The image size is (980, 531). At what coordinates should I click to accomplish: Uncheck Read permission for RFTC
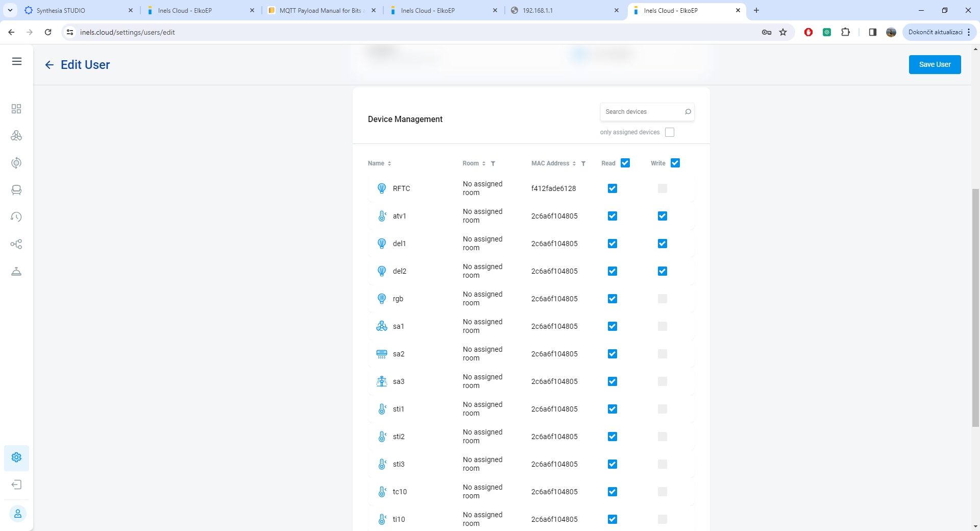click(x=612, y=188)
